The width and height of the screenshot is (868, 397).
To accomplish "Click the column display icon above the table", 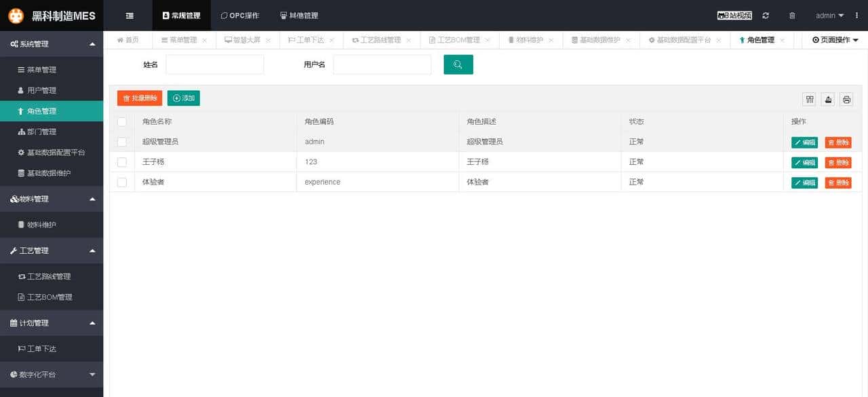I will click(x=809, y=99).
